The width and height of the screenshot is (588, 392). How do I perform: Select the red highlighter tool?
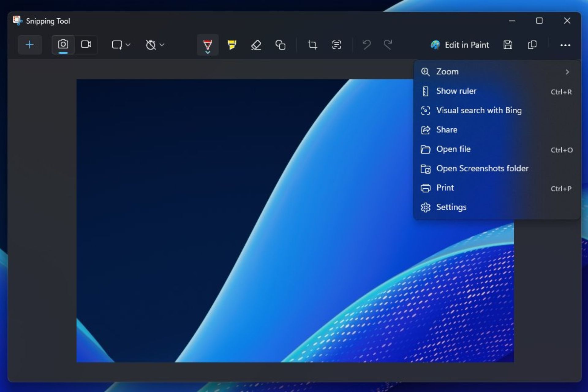click(207, 45)
